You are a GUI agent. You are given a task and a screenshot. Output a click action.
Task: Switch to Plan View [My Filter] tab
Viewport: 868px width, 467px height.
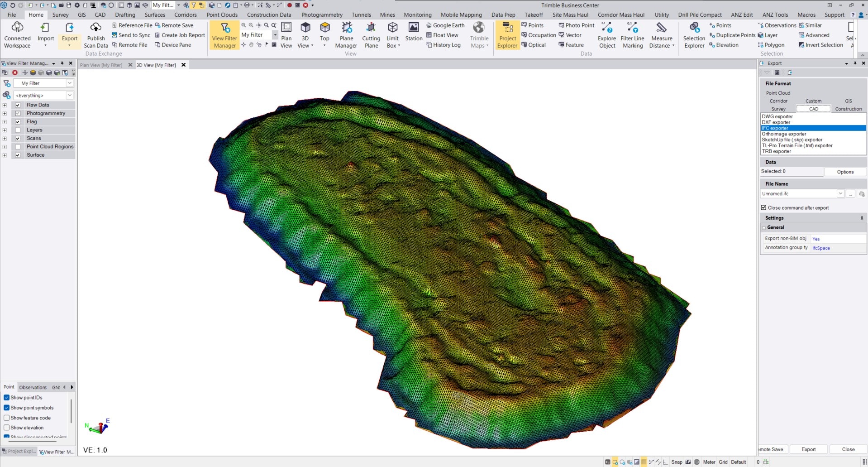(101, 65)
